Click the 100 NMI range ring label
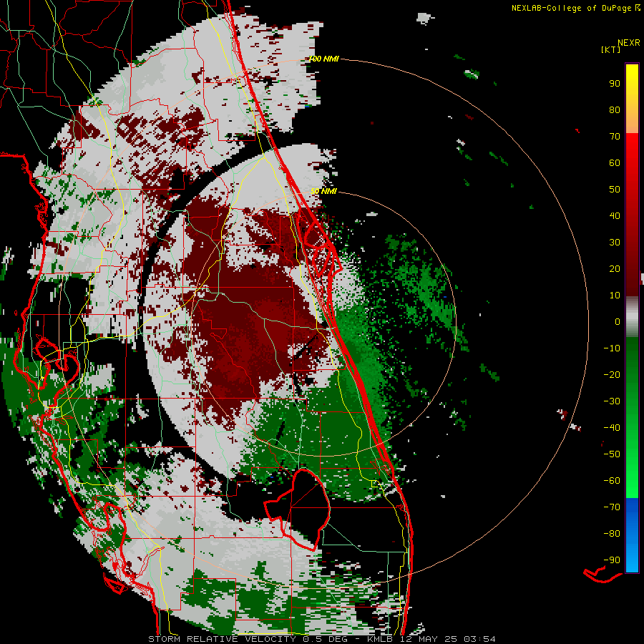Viewport: 644px width, 644px height. (x=324, y=59)
